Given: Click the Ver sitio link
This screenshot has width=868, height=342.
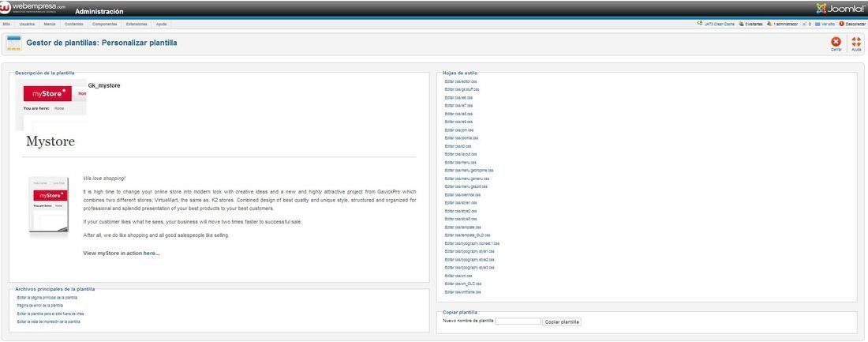Looking at the screenshot, I should (828, 24).
